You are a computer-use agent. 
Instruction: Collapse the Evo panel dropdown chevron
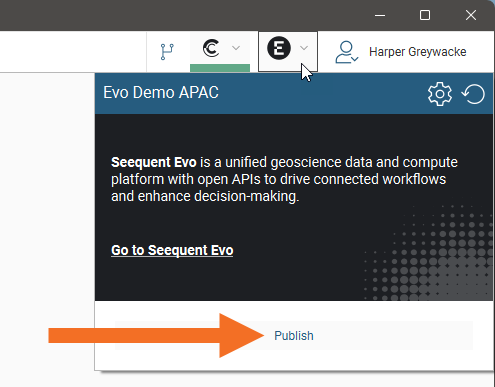click(304, 48)
